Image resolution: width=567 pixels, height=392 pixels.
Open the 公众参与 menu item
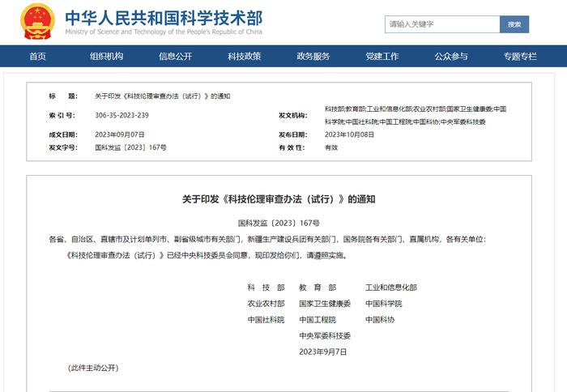[x=451, y=57]
